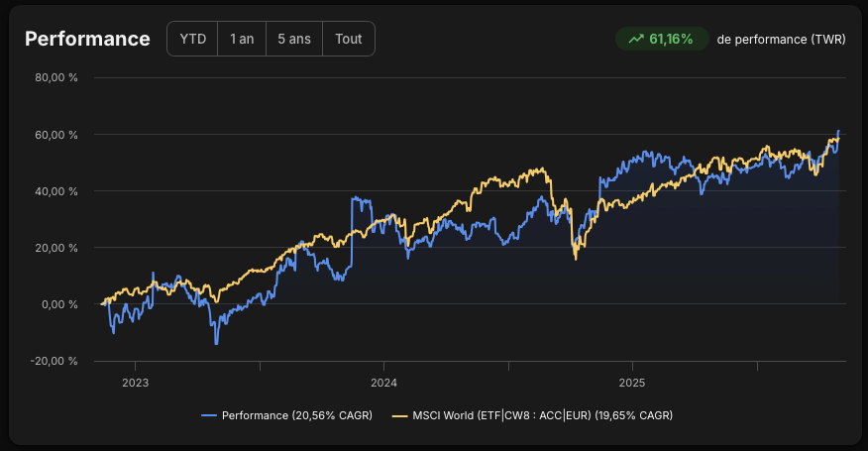Click the 0,00 % y-axis label

pyautogui.click(x=59, y=304)
